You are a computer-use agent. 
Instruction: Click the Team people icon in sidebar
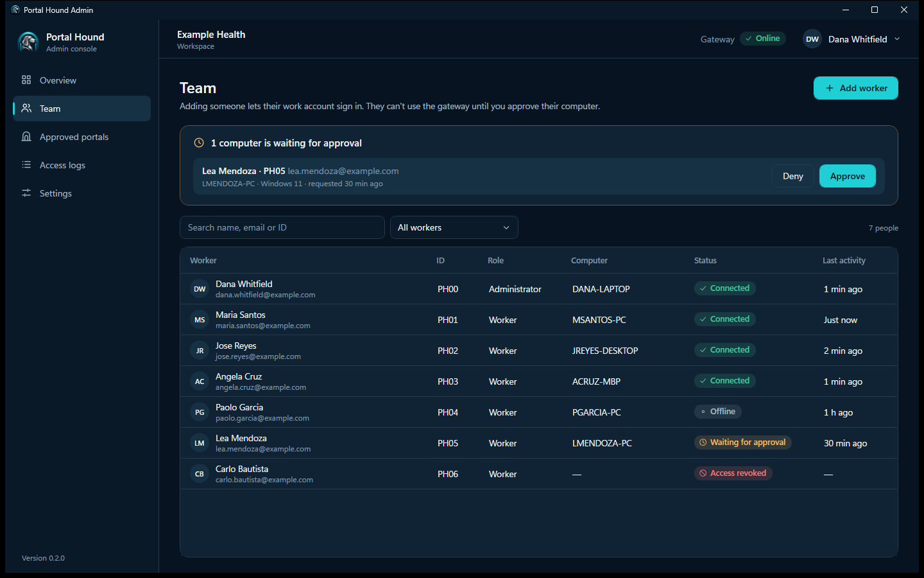[26, 108]
